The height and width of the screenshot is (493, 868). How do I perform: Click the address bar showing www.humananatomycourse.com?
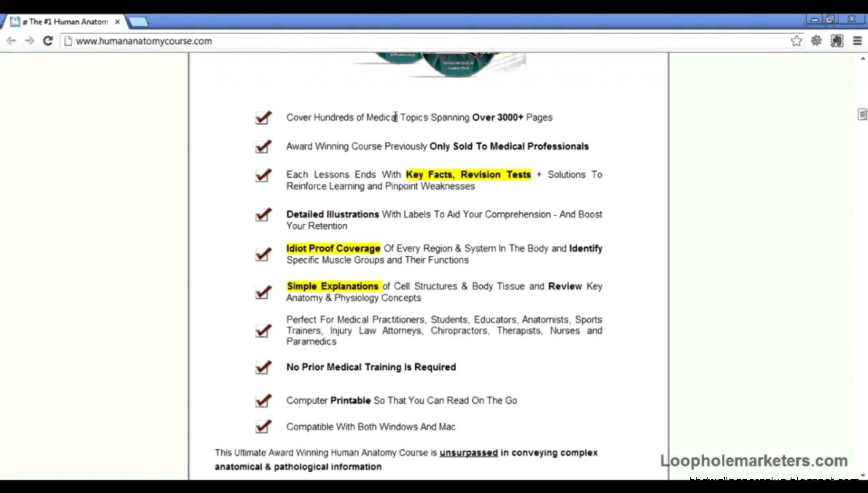coord(426,40)
